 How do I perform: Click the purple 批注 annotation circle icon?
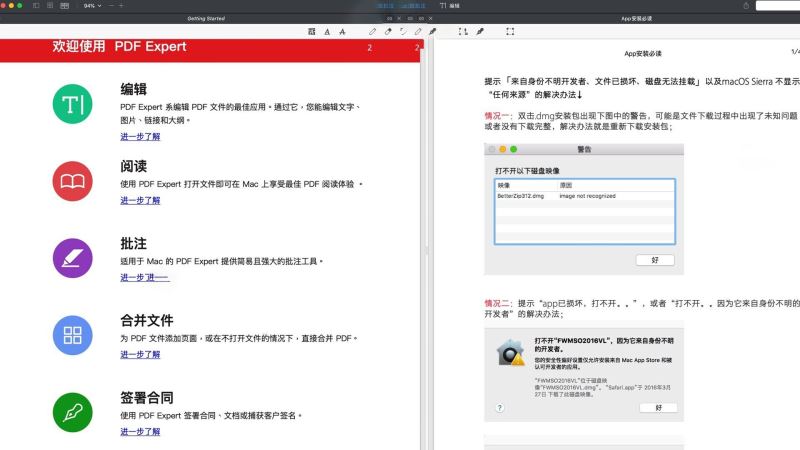[72, 258]
